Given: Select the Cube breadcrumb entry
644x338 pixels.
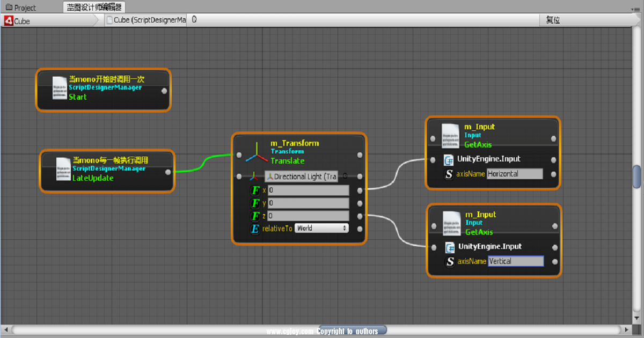Looking at the screenshot, I should (21, 21).
